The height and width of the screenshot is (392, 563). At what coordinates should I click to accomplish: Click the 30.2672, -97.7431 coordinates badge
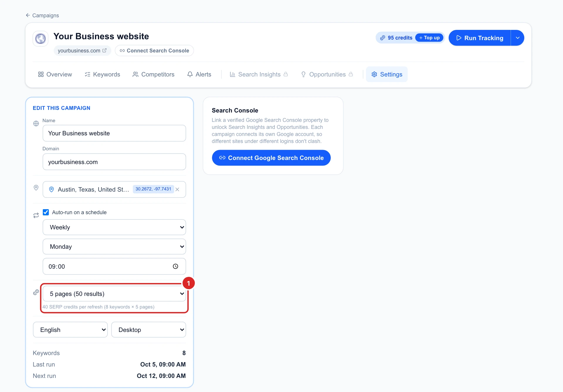click(x=153, y=189)
